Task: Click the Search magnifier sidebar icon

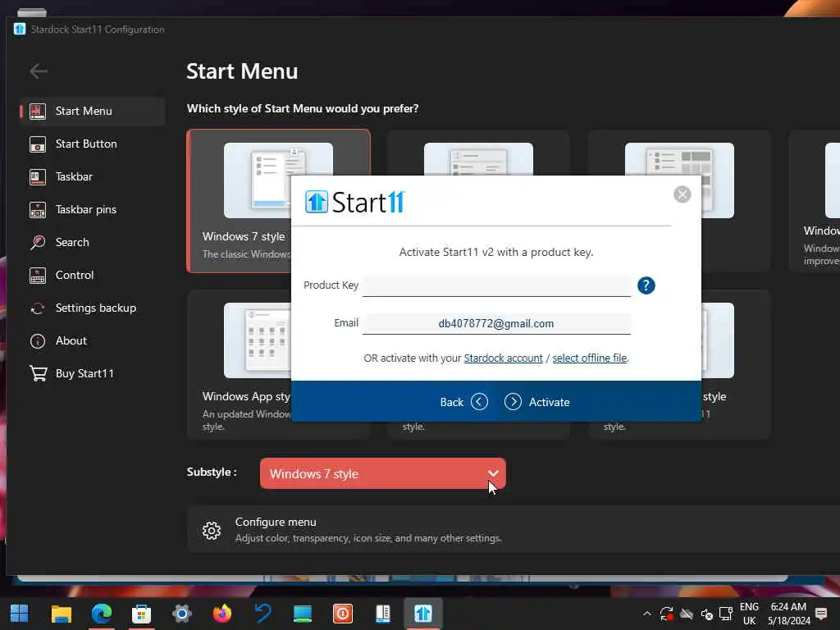Action: pos(38,242)
